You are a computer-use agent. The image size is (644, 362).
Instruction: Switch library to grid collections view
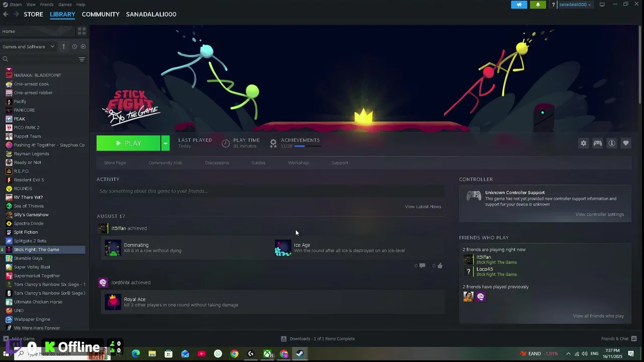pyautogui.click(x=82, y=31)
